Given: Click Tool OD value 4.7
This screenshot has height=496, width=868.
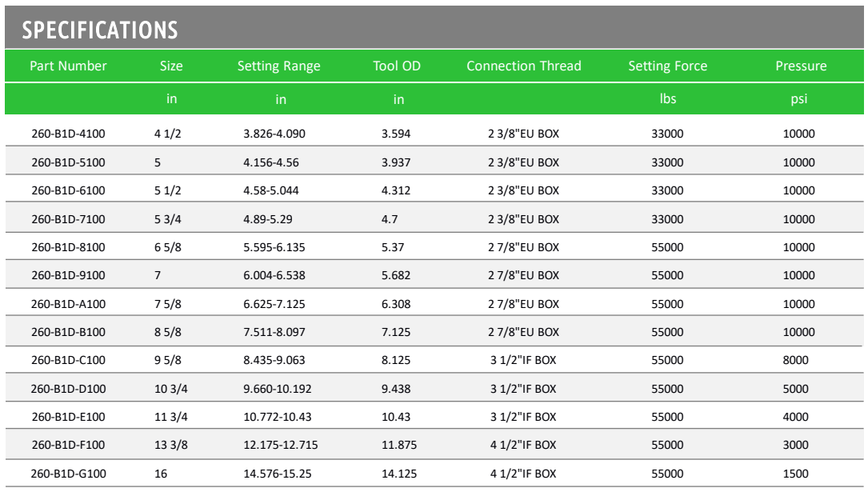Looking at the screenshot, I should click(x=389, y=219).
